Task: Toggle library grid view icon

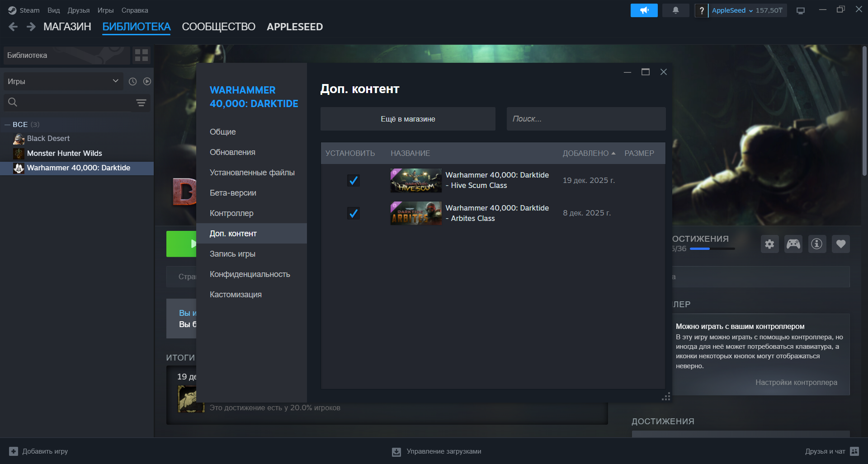Action: (142, 55)
